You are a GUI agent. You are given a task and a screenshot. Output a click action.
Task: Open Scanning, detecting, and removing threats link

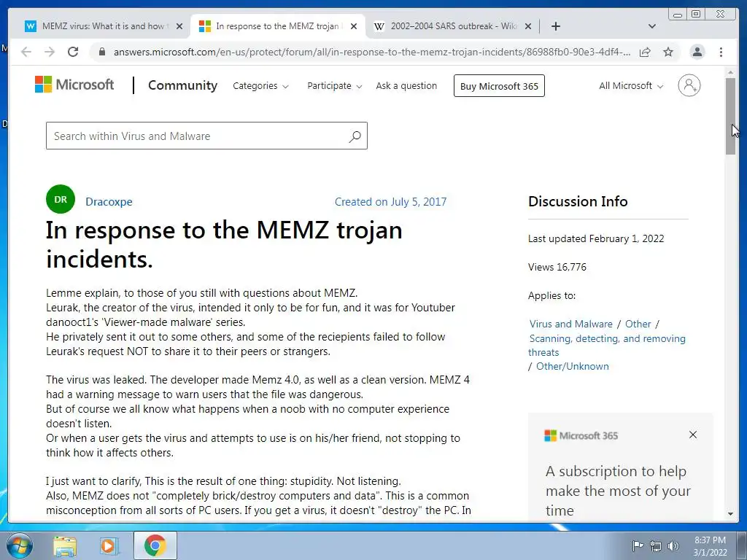coord(607,345)
